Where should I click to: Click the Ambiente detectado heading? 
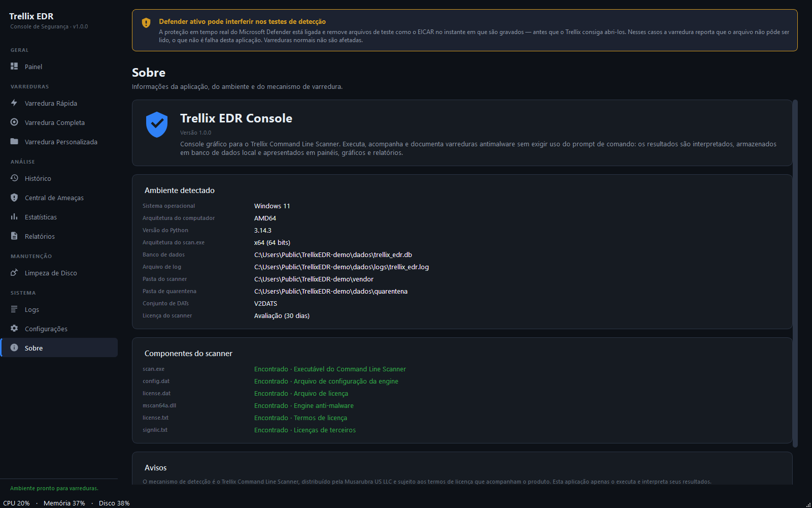coord(180,190)
